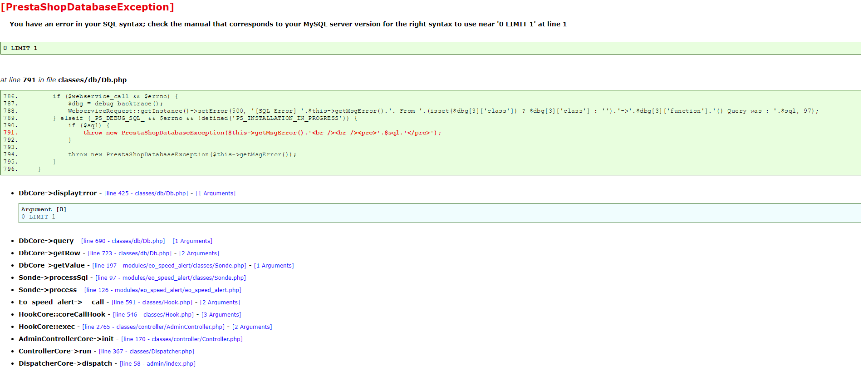Screen dimensions: 868x392
Task: Click the highlighted red line 791 code
Action: (262, 133)
